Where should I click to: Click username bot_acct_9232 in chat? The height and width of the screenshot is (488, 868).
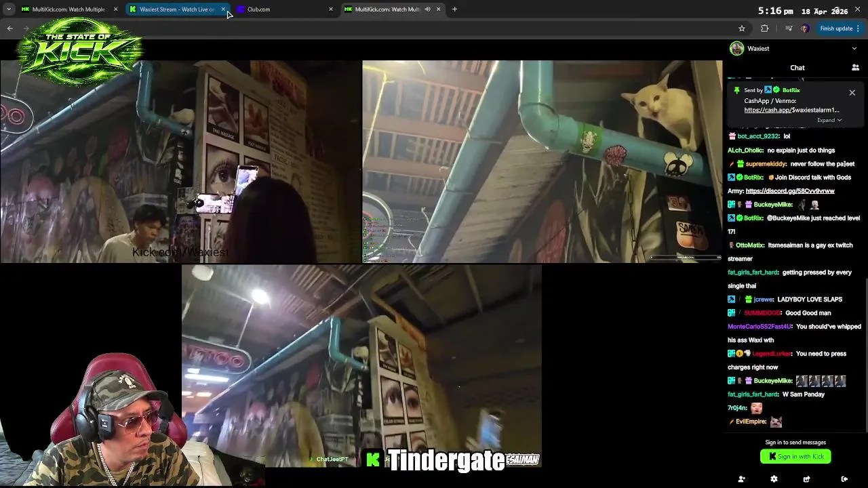pyautogui.click(x=758, y=136)
